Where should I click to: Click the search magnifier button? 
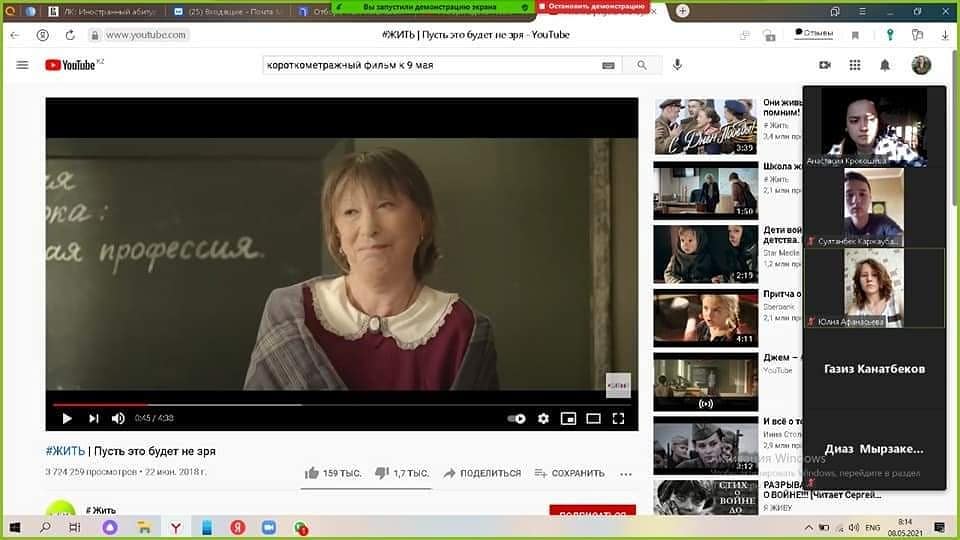(642, 65)
